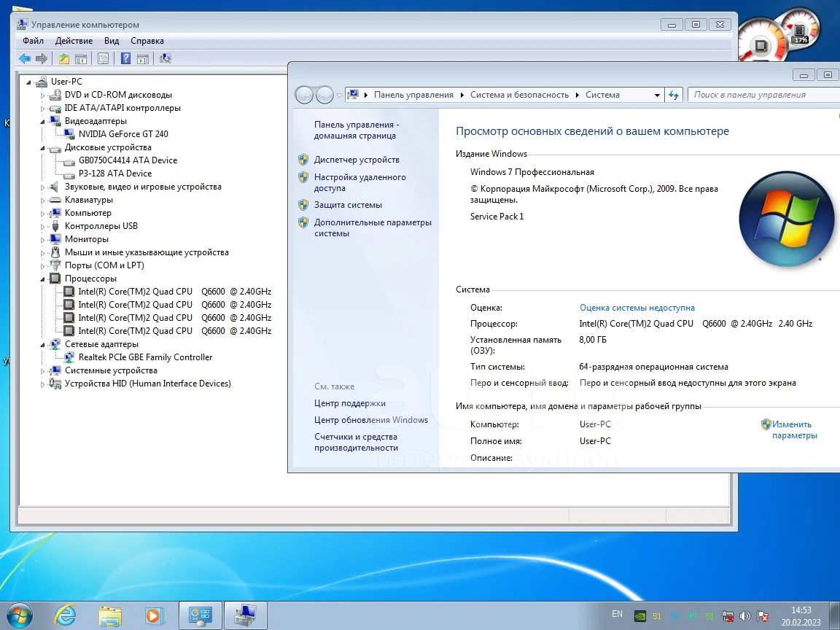The height and width of the screenshot is (630, 840).
Task: Select the Мониторы category
Action: 86,239
